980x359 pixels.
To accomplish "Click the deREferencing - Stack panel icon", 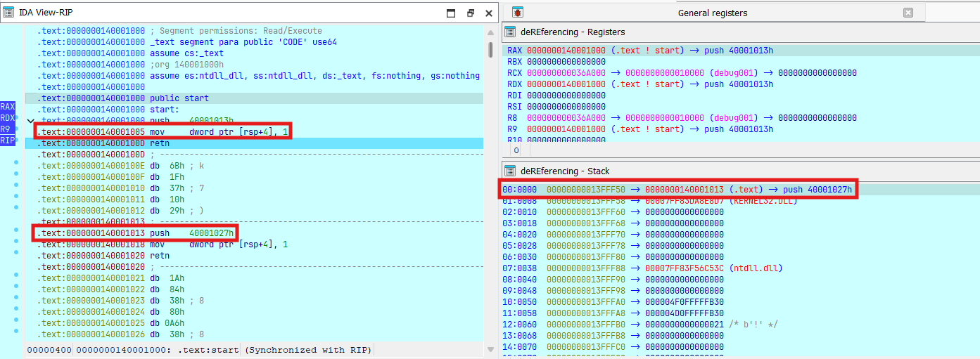I will tap(510, 171).
